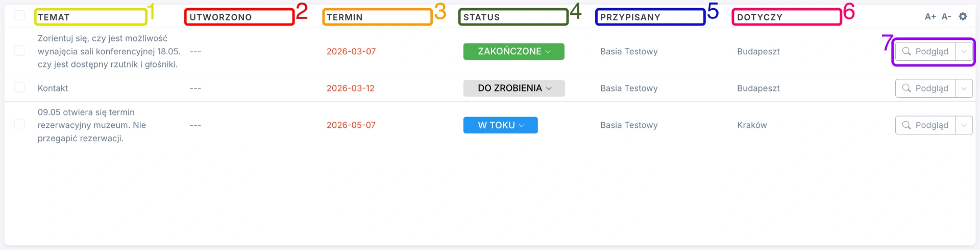
Task: Sort by the TEMAT column header
Action: pos(54,17)
